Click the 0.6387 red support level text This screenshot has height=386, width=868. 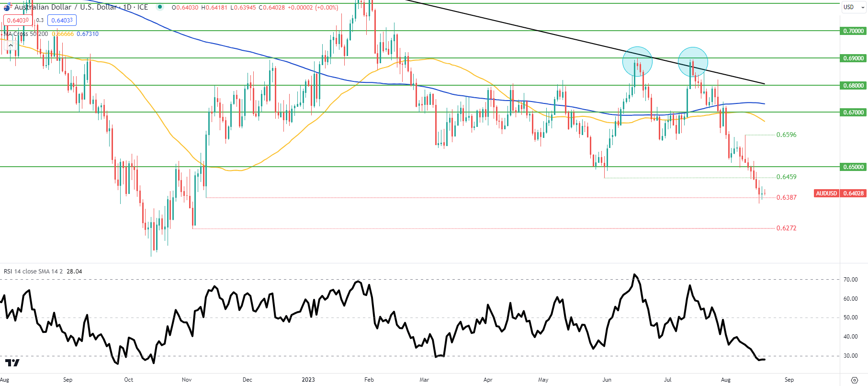(x=786, y=198)
